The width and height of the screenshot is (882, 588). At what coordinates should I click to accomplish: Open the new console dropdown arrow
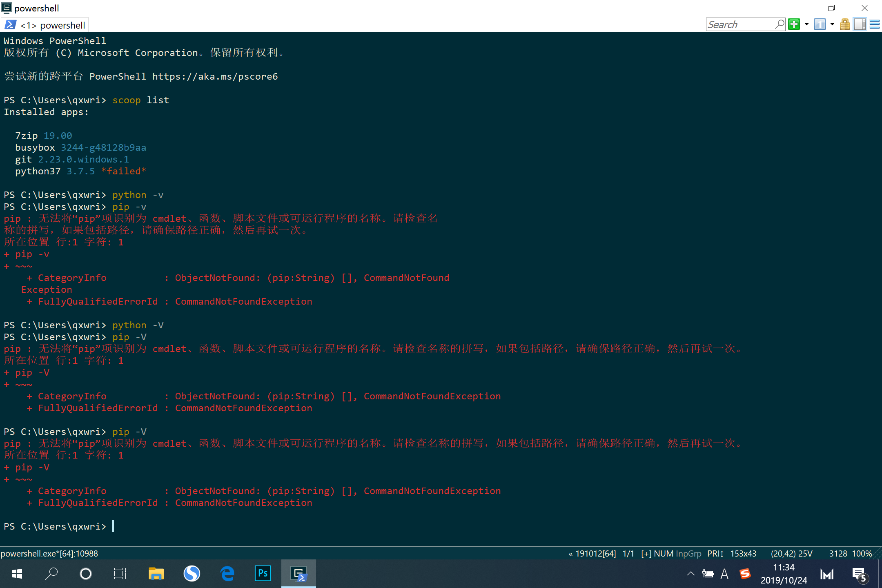pyautogui.click(x=806, y=24)
